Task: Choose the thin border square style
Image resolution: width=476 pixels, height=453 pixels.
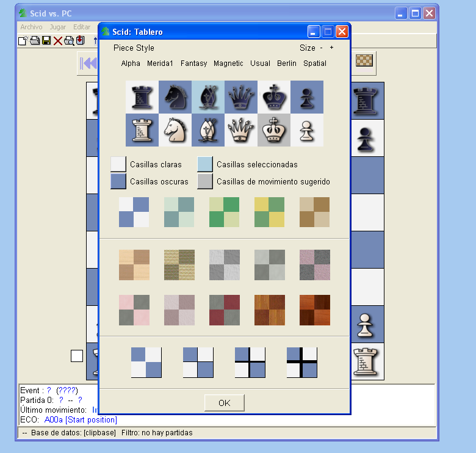Action: pyautogui.click(x=198, y=363)
